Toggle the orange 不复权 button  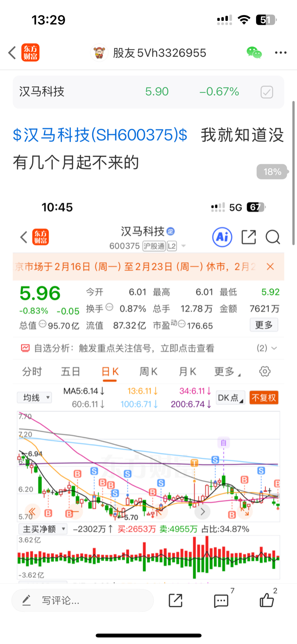[264, 398]
